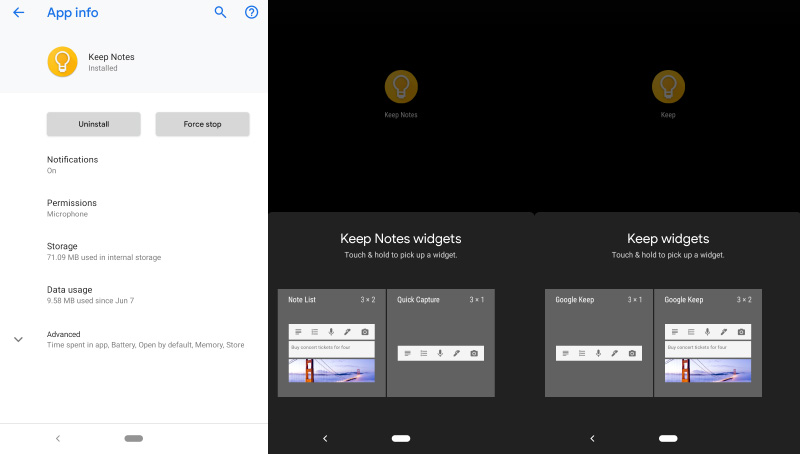Tap '9.58 MB used since Jun 7' text
This screenshot has width=800, height=454.
click(x=90, y=301)
